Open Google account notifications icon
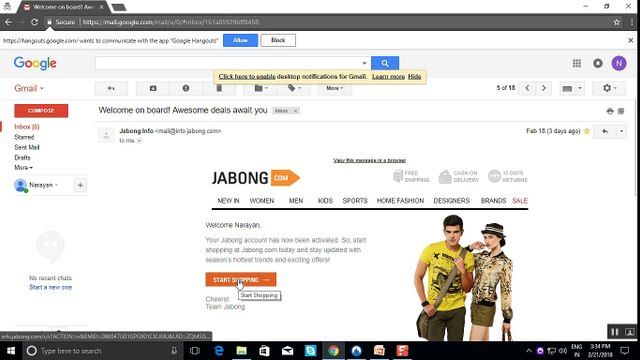The width and height of the screenshot is (640, 360). [598, 63]
